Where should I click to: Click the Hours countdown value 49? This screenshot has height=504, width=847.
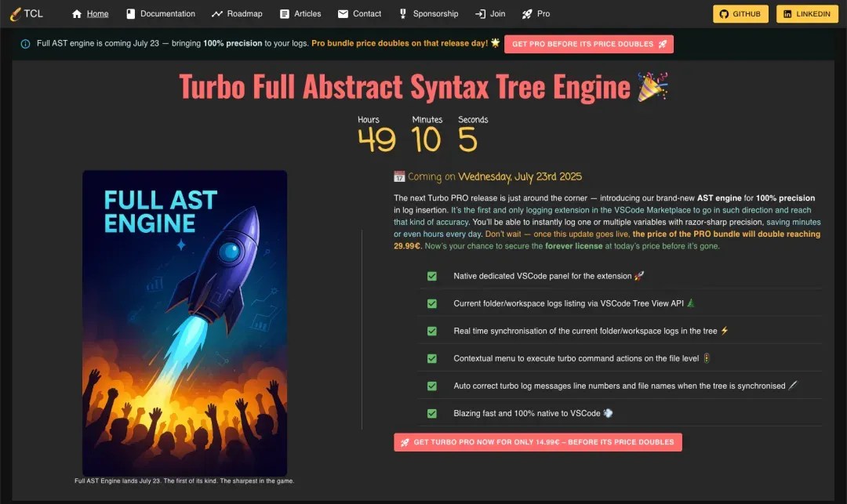(x=376, y=140)
